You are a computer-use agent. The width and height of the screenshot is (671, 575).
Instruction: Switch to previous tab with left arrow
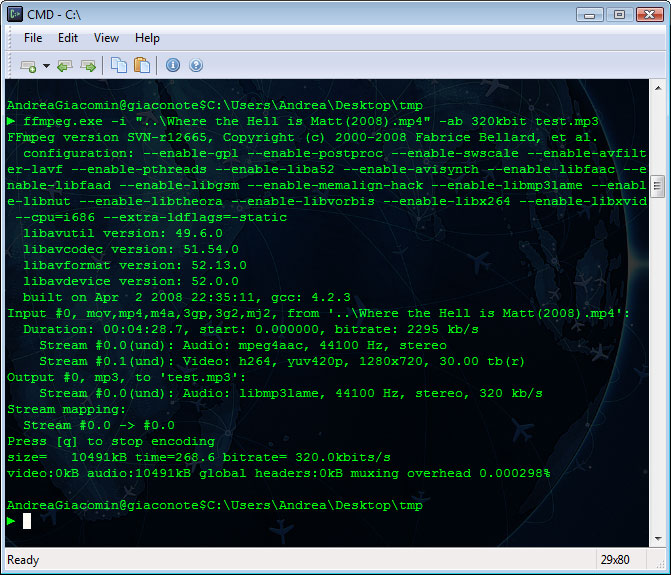(65, 66)
